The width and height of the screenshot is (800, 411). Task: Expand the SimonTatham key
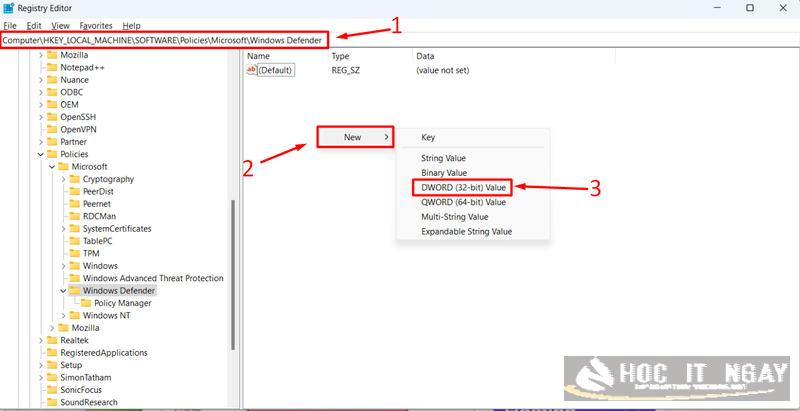coord(41,377)
